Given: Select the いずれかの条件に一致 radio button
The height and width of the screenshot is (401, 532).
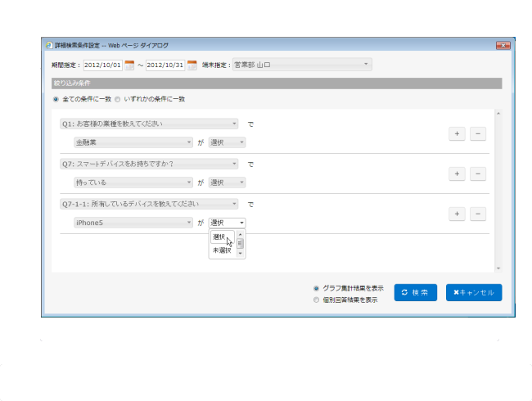Looking at the screenshot, I should [x=118, y=99].
